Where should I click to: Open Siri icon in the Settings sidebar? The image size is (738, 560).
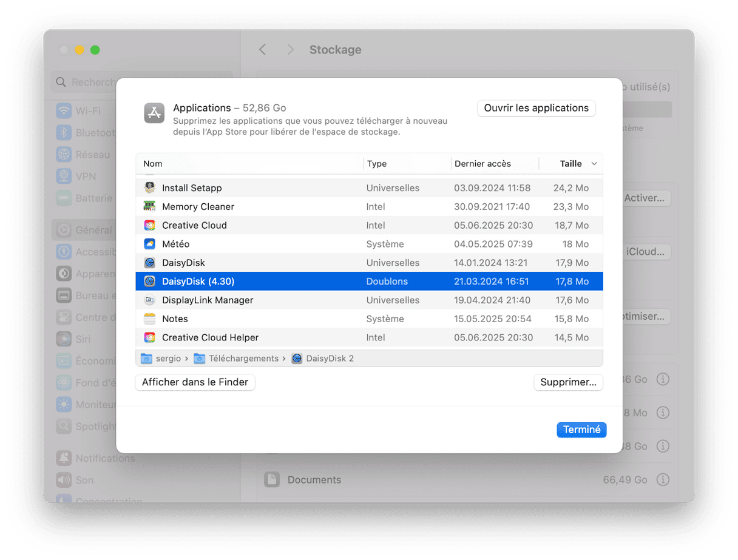[x=64, y=339]
